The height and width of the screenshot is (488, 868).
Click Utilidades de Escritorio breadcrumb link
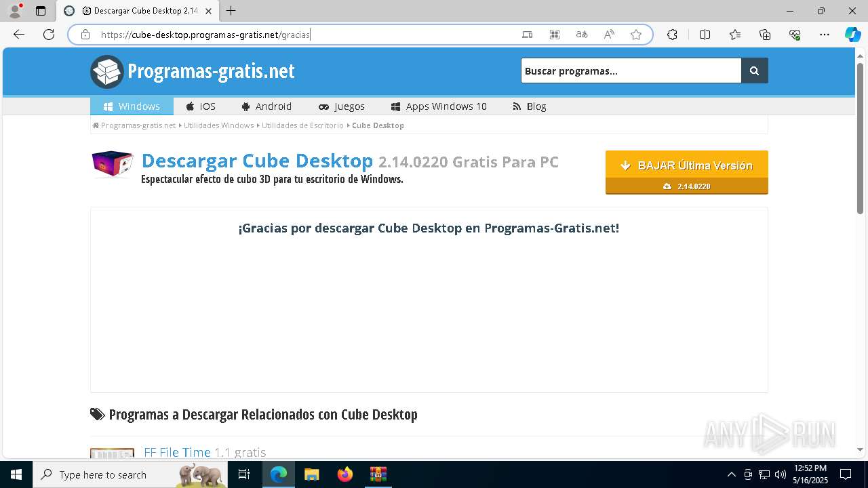pyautogui.click(x=302, y=125)
